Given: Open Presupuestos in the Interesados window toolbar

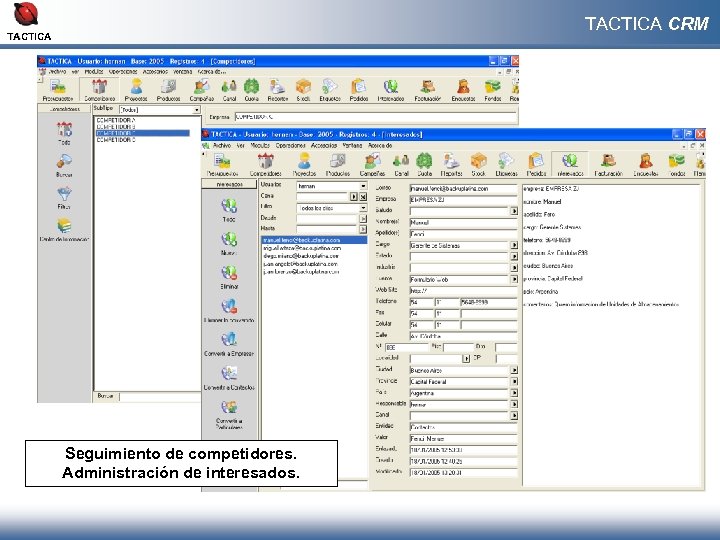Looking at the screenshot, I should [222, 165].
